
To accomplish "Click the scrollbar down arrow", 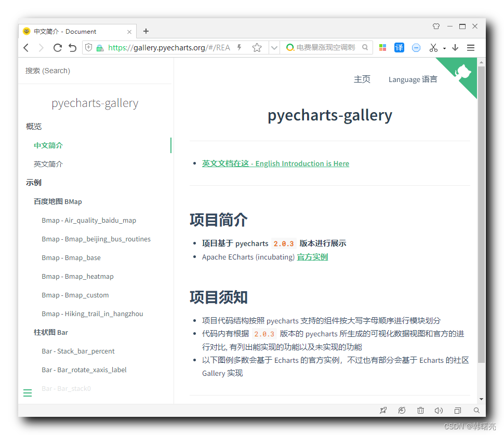I will point(481,399).
